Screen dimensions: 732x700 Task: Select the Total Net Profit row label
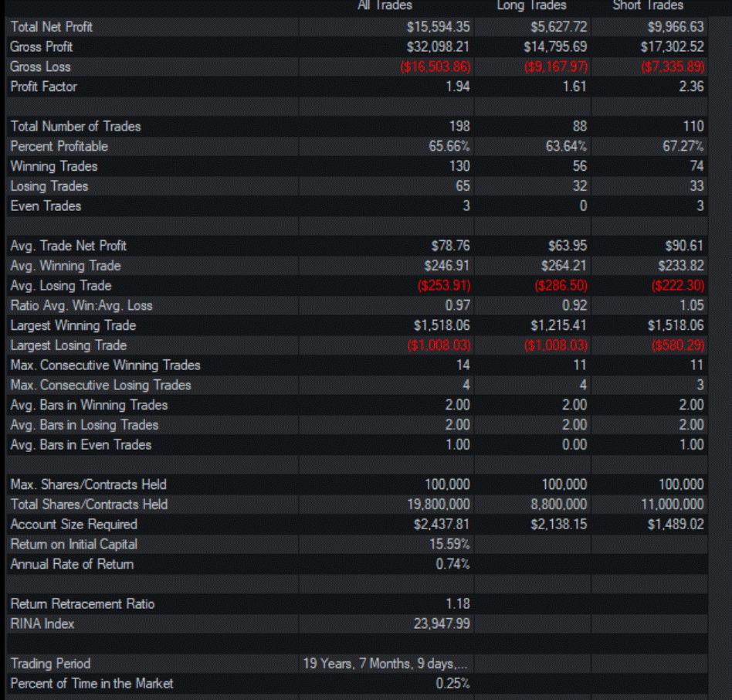click(51, 27)
